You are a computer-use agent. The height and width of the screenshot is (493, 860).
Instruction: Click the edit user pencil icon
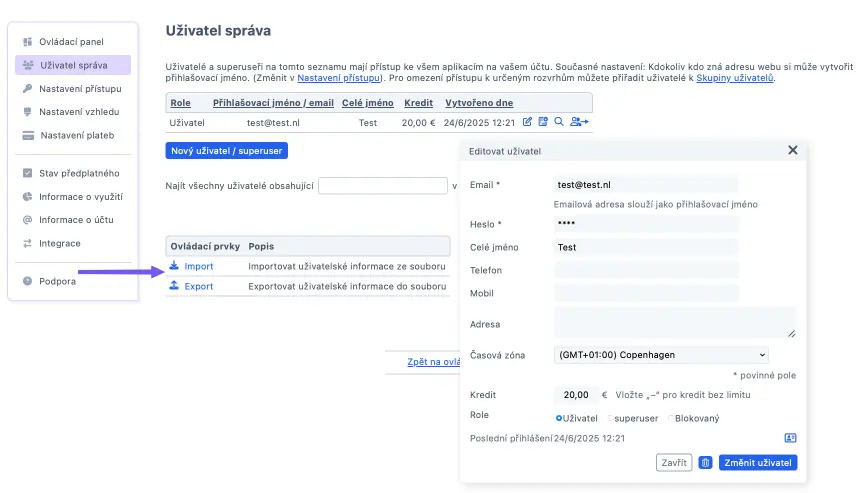(528, 122)
